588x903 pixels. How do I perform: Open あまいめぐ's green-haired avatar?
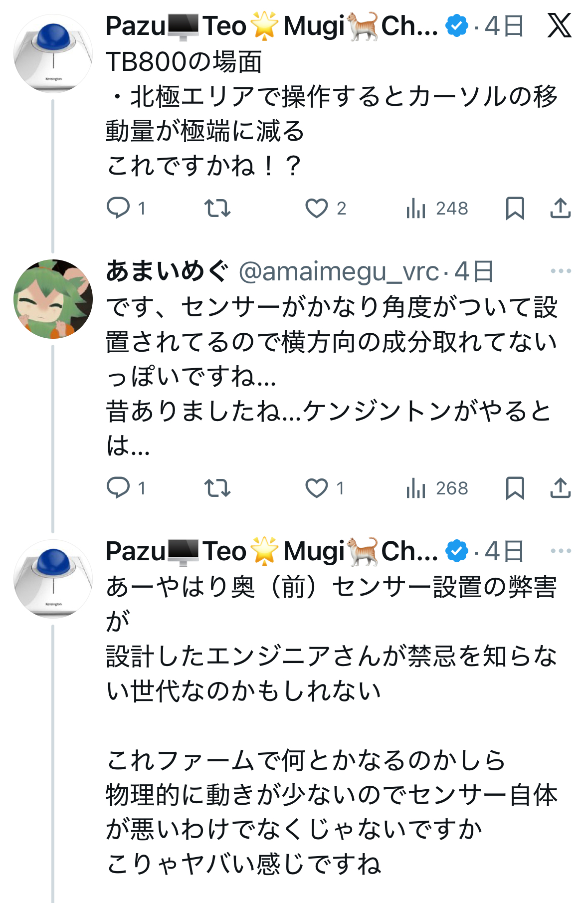tap(53, 299)
